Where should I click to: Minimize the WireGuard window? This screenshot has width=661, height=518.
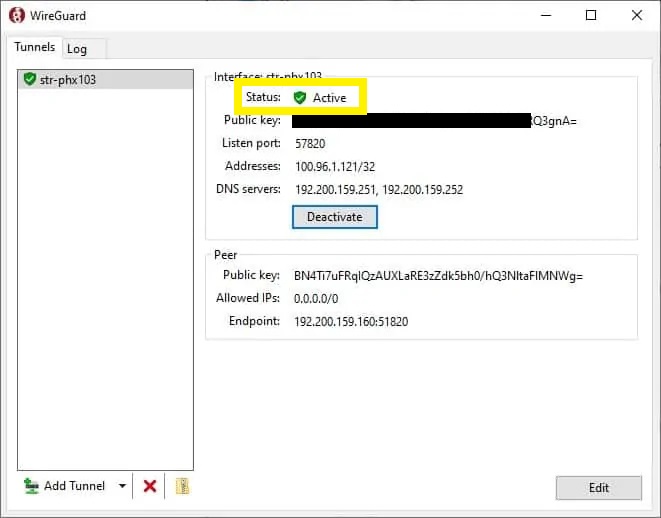coord(546,16)
